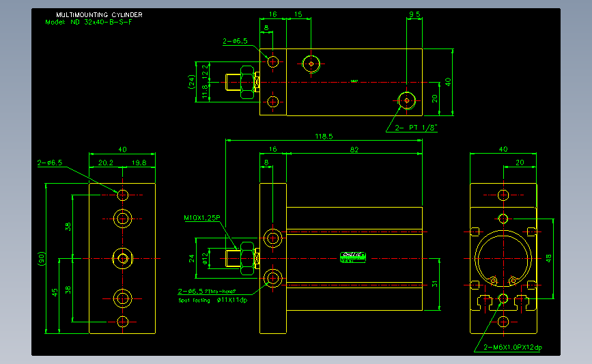Viewport: 592px width, 364px height.
Task: Click the '2-ø6.5 ?Thru-hole?' callout
Action: (x=206, y=291)
